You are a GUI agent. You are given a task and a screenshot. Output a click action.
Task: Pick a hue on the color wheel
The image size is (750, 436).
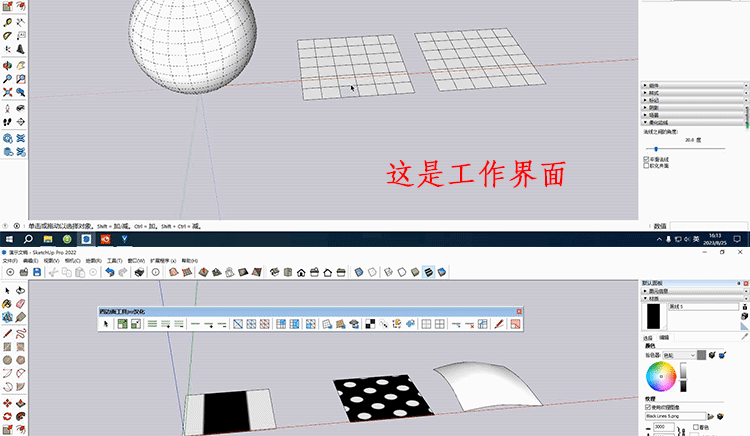(x=661, y=377)
